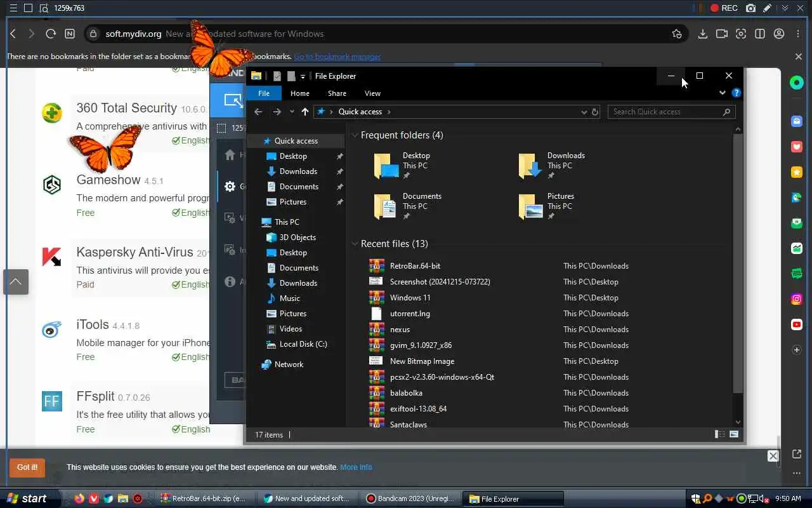Open Firefox from taskbar quick launch
The height and width of the screenshot is (508, 812).
click(x=79, y=498)
